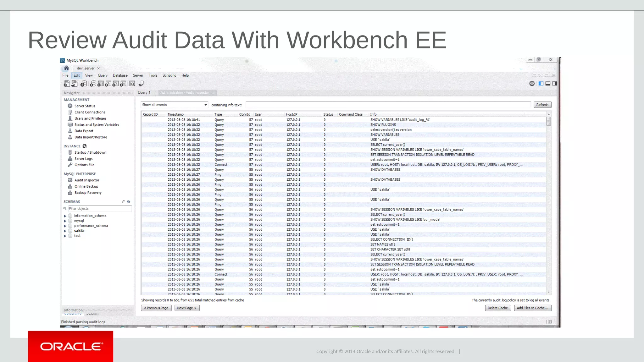644x362 pixels.
Task: Open the Server menu
Action: coord(138,75)
